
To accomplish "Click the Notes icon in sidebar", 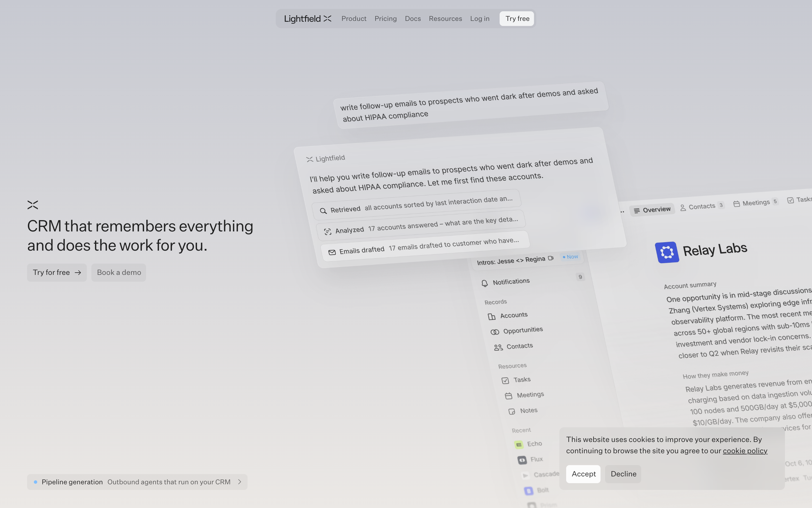I will [x=512, y=411].
